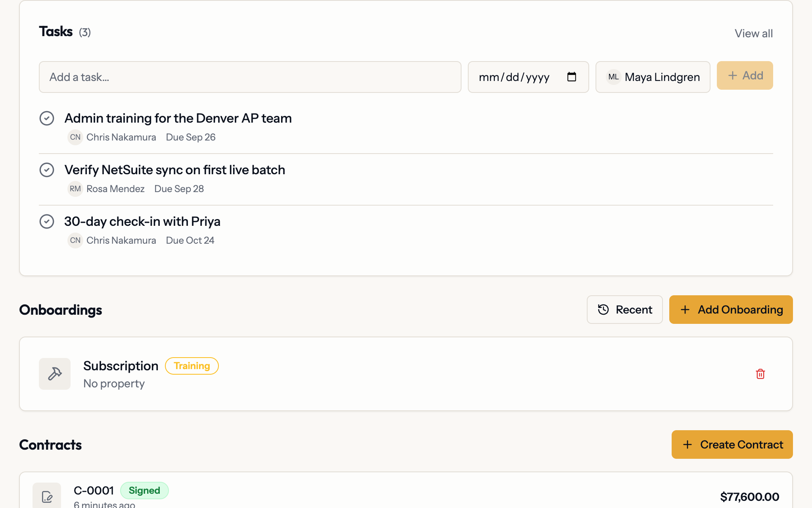Screen dimensions: 812x508
Task: Focus the Add a task text field
Action: coord(250,77)
